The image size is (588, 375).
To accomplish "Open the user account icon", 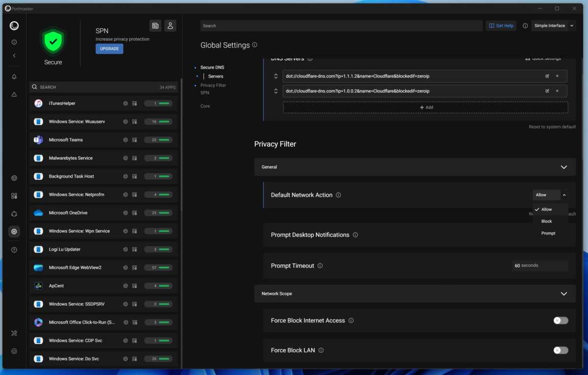I will [x=170, y=26].
